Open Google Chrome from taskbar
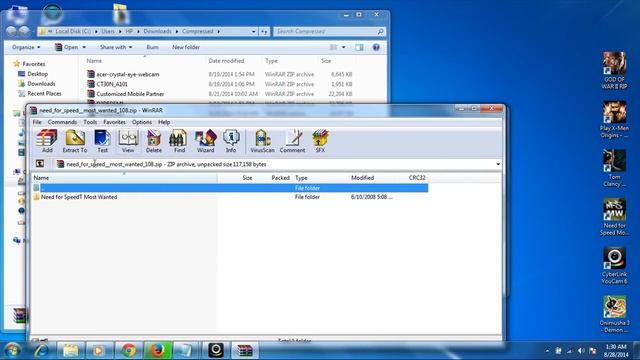The width and height of the screenshot is (640, 360). (x=129, y=350)
